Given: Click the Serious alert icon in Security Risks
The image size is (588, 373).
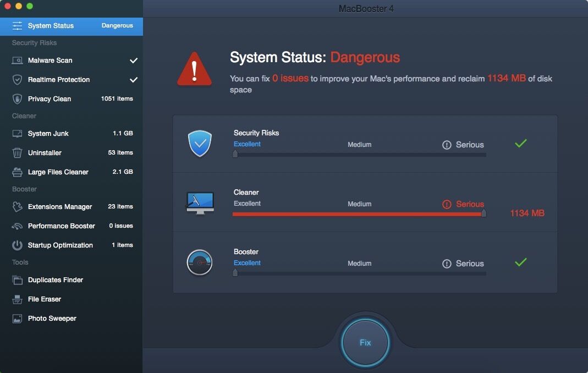Looking at the screenshot, I should pyautogui.click(x=447, y=145).
